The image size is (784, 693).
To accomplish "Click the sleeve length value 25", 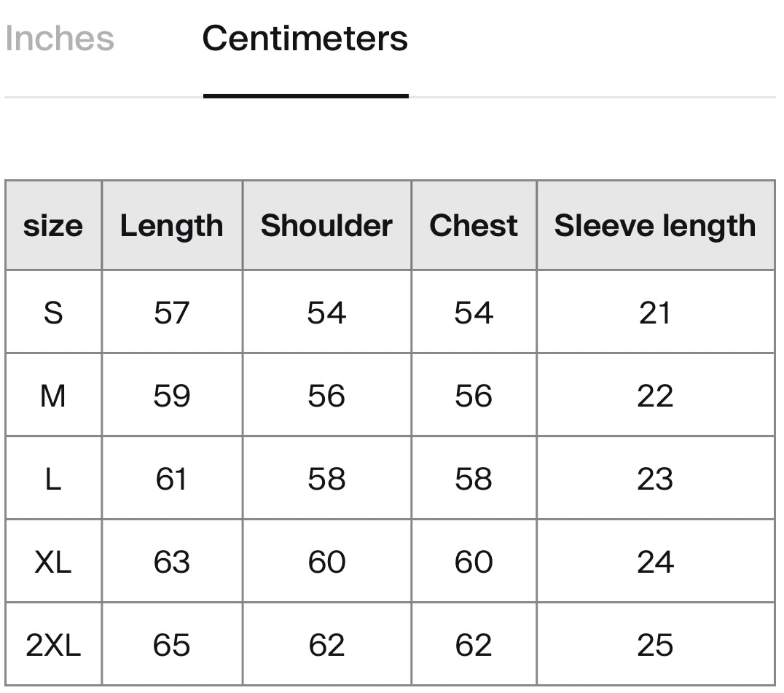I will (655, 645).
